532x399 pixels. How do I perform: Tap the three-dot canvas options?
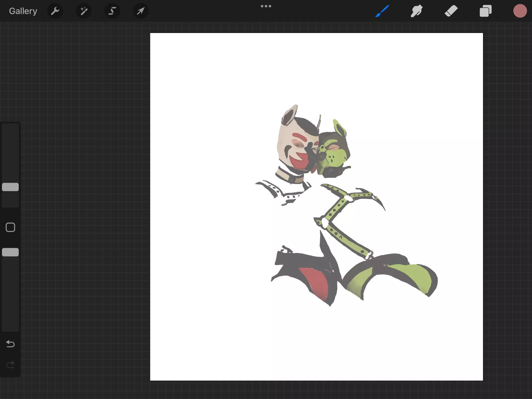(266, 6)
